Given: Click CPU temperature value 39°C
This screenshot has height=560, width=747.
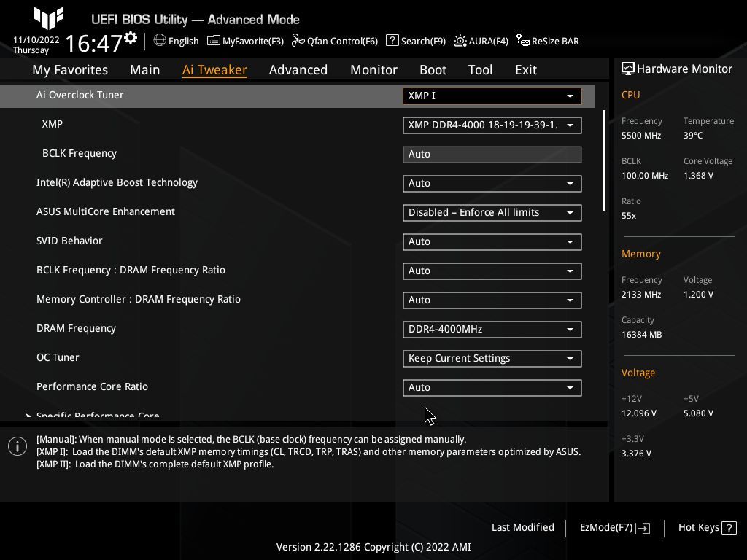Looking at the screenshot, I should [x=693, y=136].
